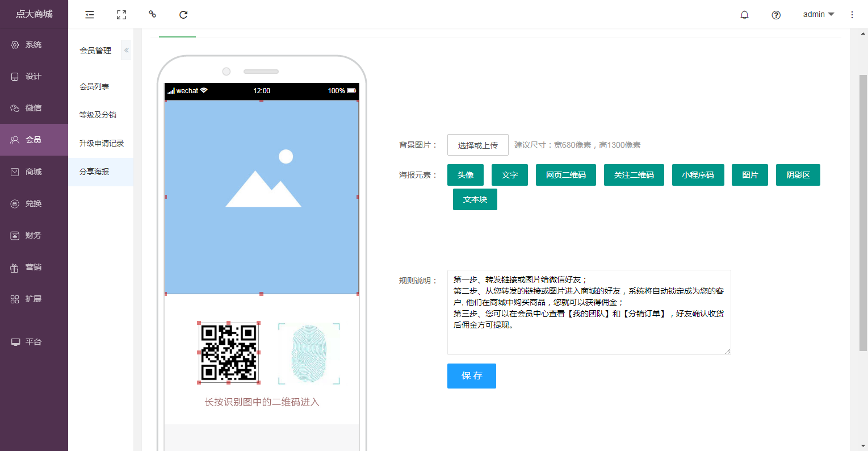Open the help question mark icon
868x451 pixels.
click(x=776, y=15)
